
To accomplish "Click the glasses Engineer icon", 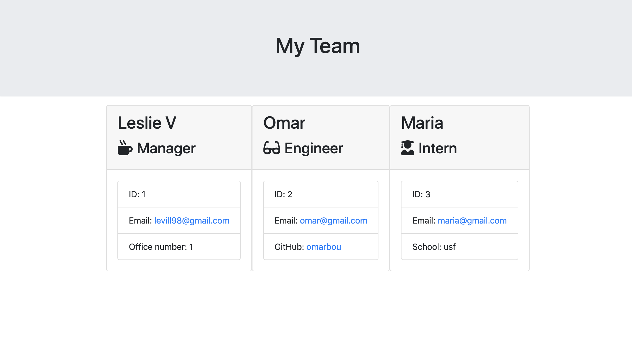I will 272,148.
